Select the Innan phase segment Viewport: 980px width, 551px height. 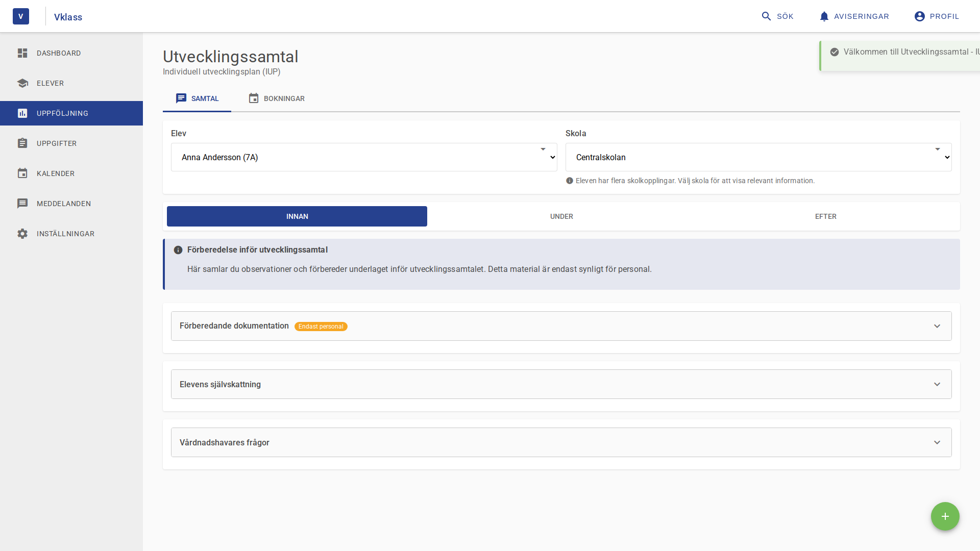click(x=297, y=216)
